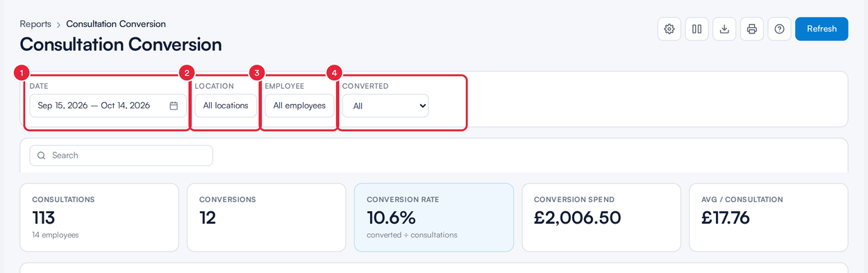Image resolution: width=868 pixels, height=273 pixels.
Task: Click the '14 employees' text
Action: [56, 235]
